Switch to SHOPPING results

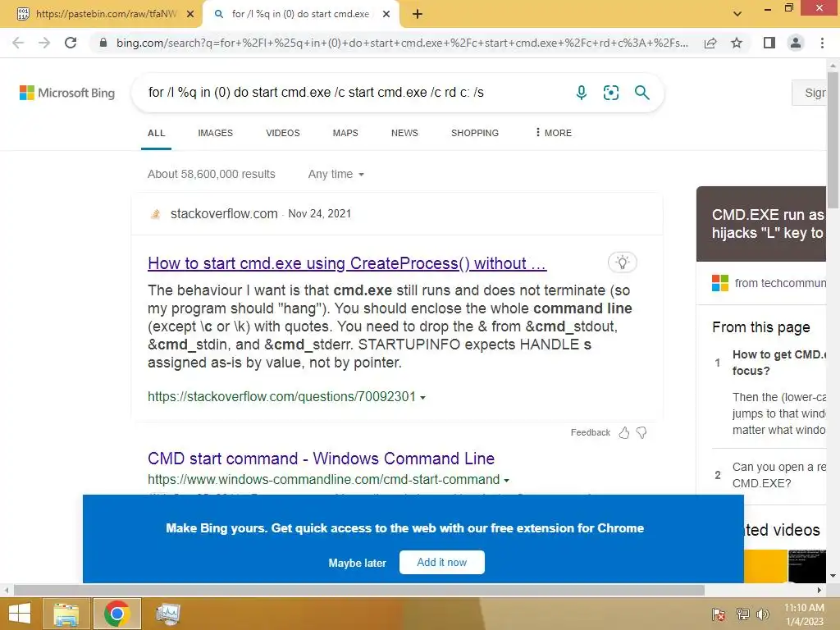(475, 133)
